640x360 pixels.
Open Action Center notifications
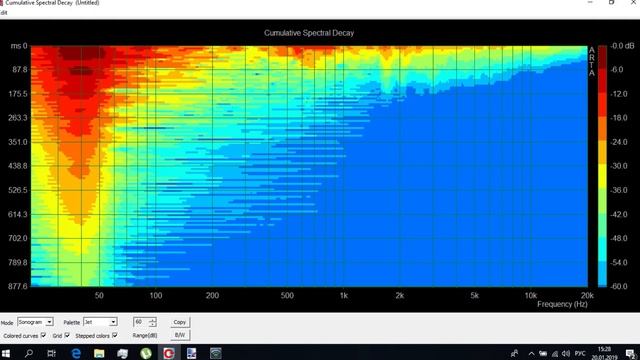point(630,353)
